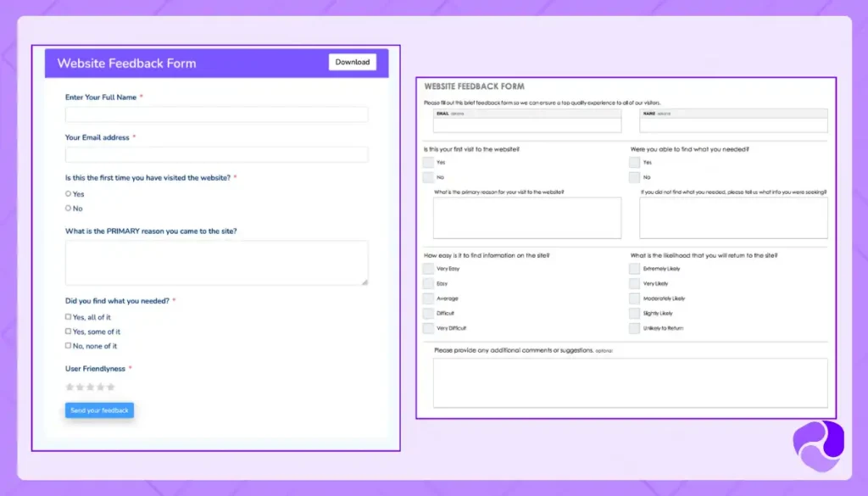This screenshot has width=868, height=496.
Task: Click the fifth star in the rating
Action: (x=110, y=387)
